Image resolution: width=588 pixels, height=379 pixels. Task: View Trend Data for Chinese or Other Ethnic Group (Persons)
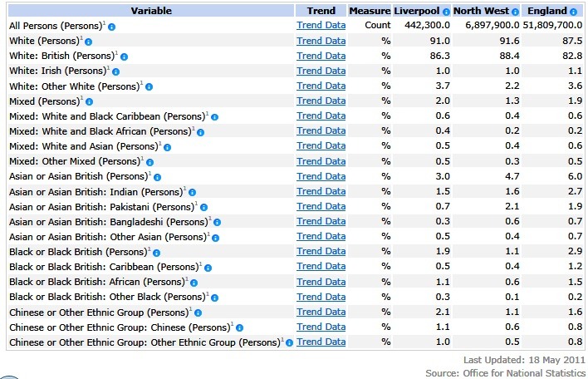[321, 312]
